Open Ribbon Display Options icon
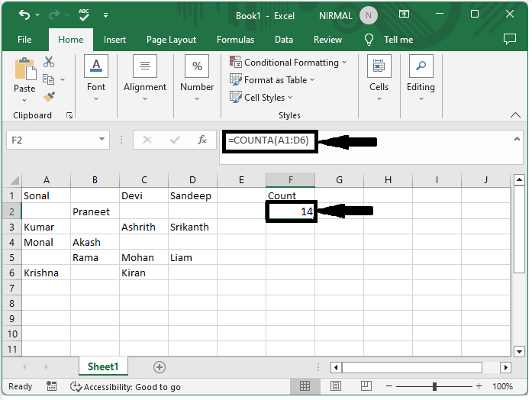The height and width of the screenshot is (400, 532). click(404, 15)
